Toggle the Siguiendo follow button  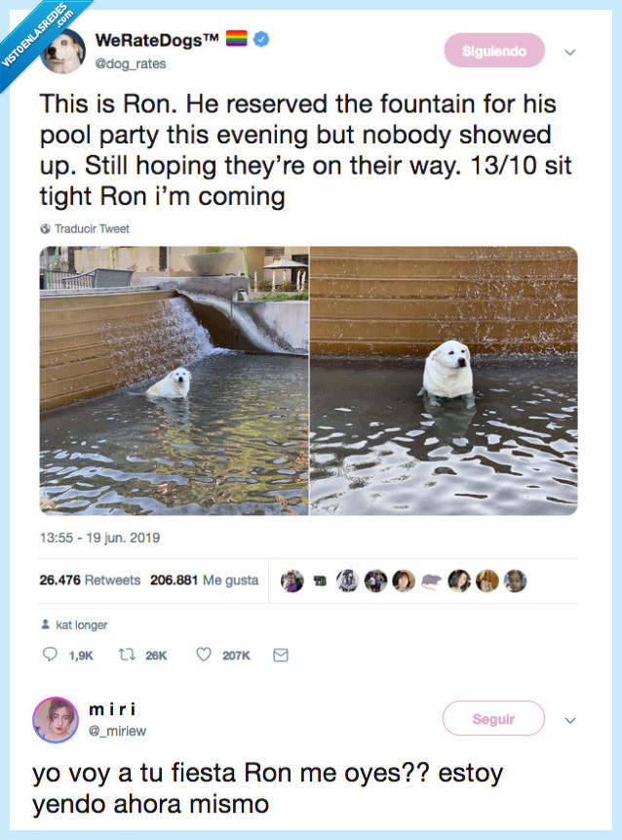click(494, 51)
